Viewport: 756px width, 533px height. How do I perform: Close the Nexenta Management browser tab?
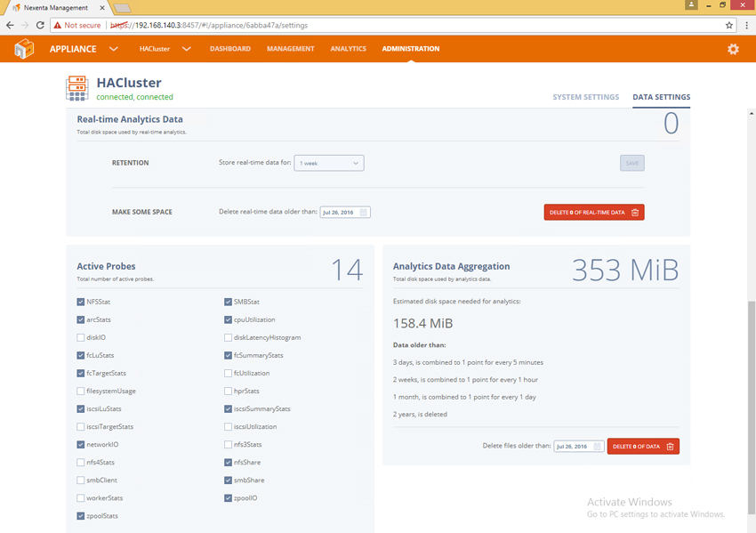102,8
